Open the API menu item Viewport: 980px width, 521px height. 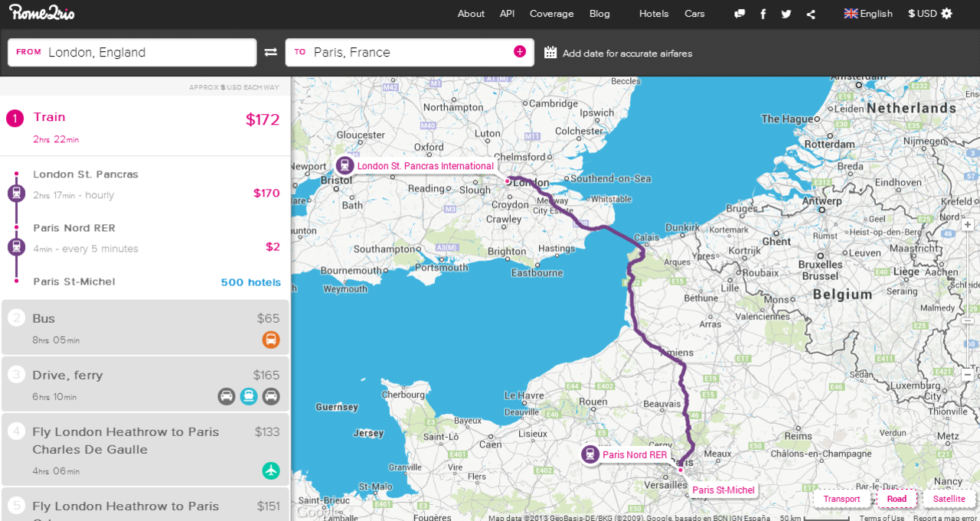point(507,13)
